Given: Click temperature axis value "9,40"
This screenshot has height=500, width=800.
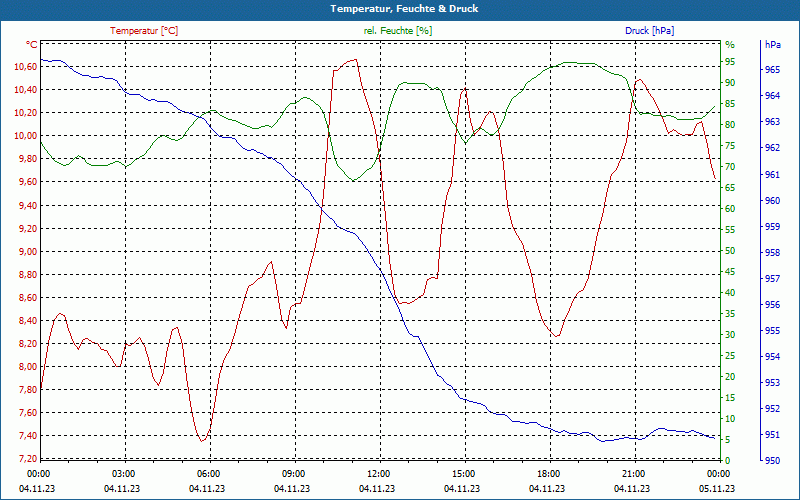Looking at the screenshot, I should (28, 206).
